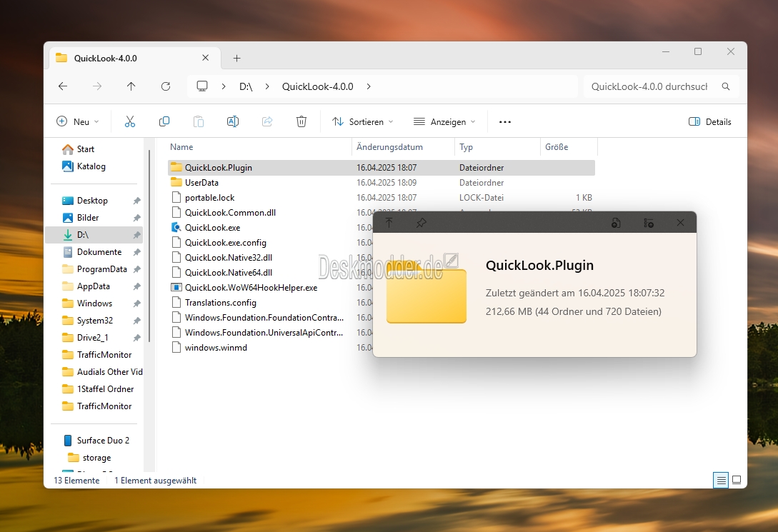Expand the chevron after D:\ in the address bar

pos(267,86)
